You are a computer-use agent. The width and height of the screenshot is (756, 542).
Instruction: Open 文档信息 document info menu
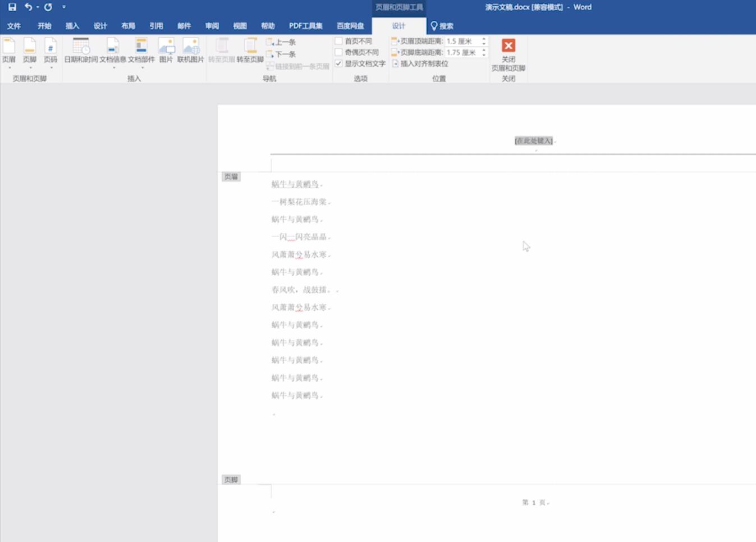(113, 52)
